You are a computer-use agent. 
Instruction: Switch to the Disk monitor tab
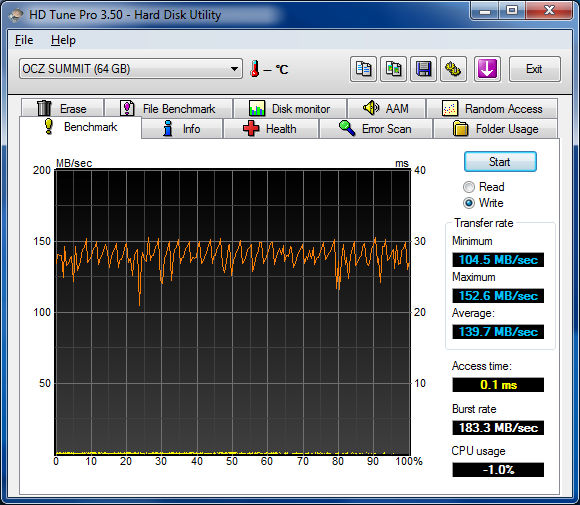click(x=290, y=108)
